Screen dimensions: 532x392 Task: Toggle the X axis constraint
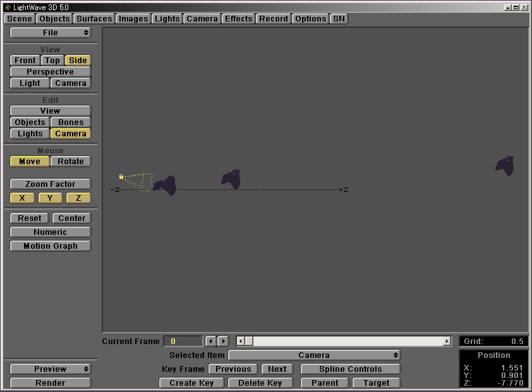(21, 198)
